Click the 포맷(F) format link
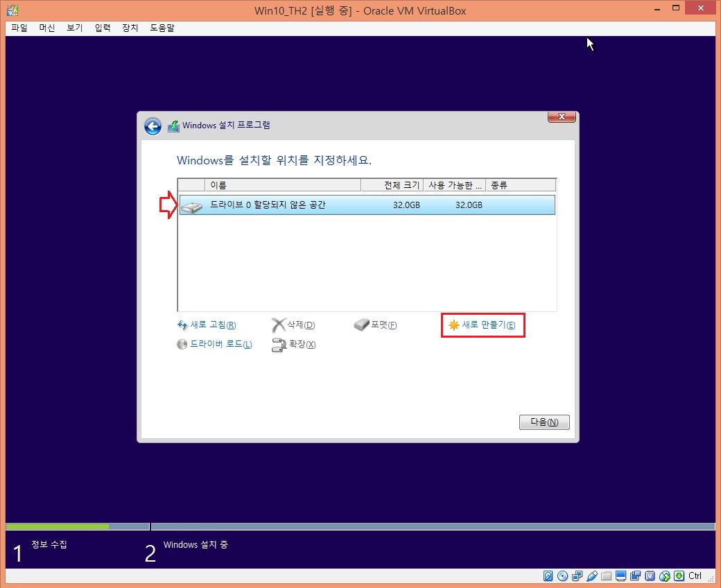Screen dimensions: 721x588 [x=375, y=325]
